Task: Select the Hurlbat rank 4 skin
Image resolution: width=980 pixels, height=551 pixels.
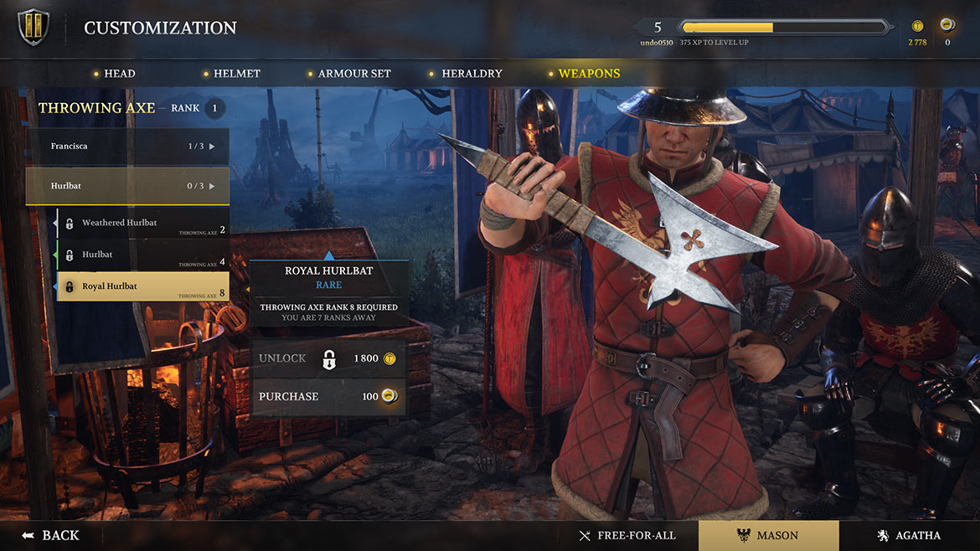Action: tap(142, 255)
